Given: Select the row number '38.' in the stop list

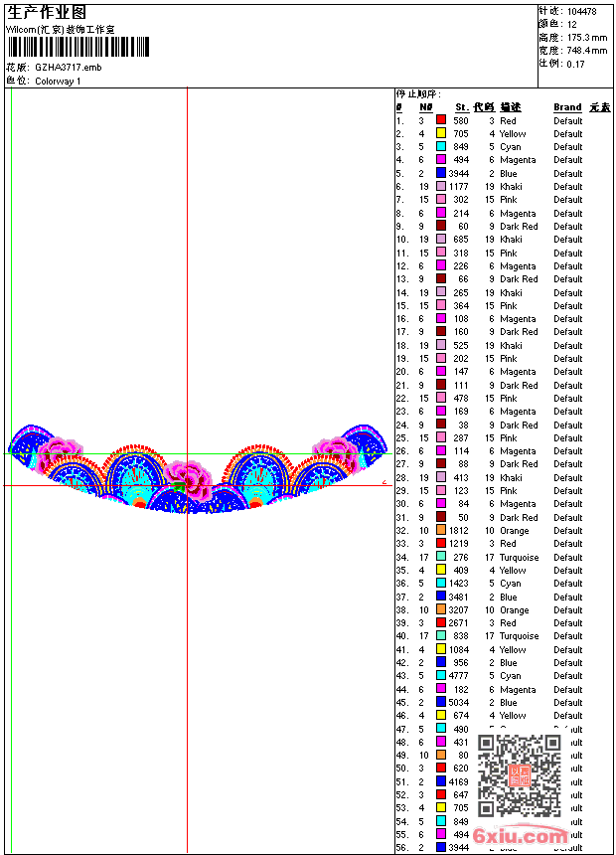Looking at the screenshot, I should click(x=402, y=610).
